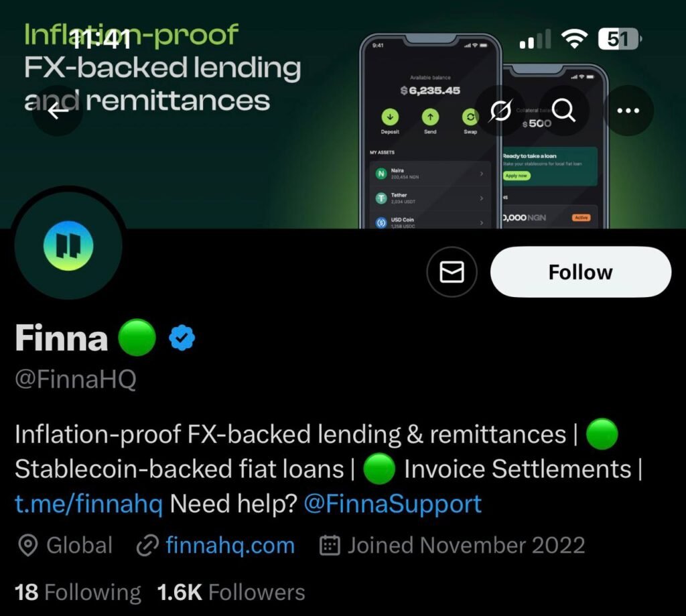This screenshot has height=616, width=686.
Task: Visit the finnahq.com website link
Action: pos(230,546)
